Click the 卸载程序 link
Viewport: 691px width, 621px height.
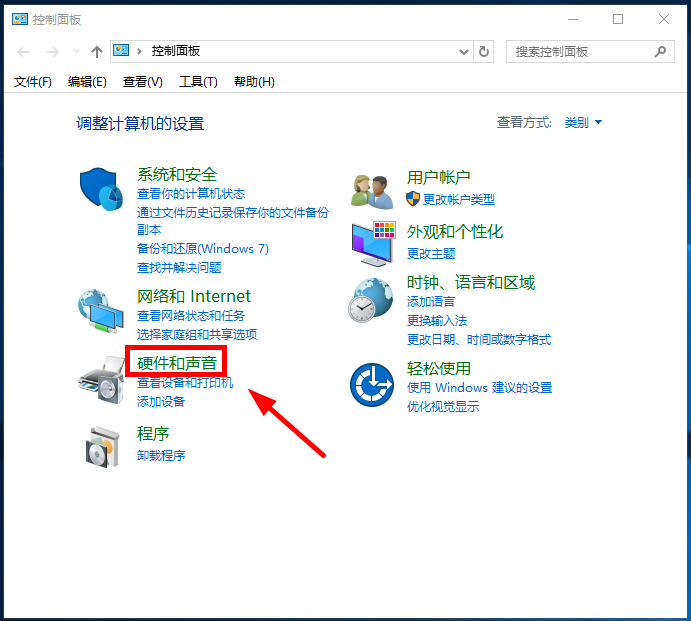161,456
